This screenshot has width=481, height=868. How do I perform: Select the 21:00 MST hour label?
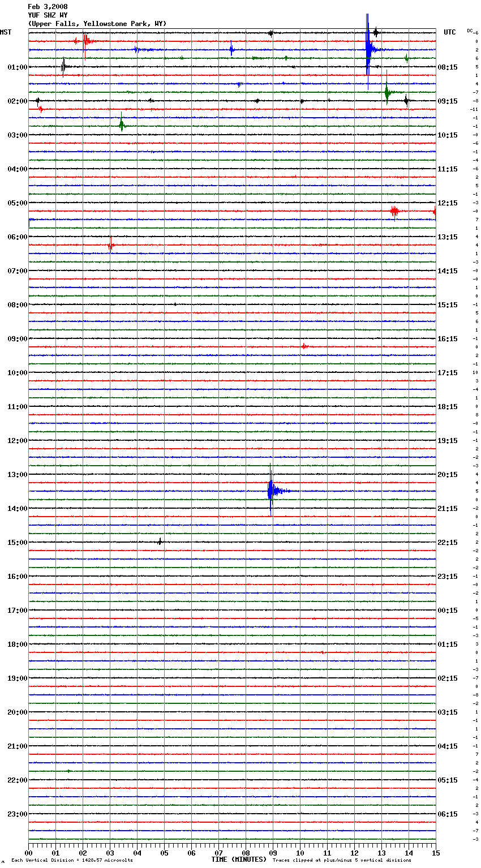(x=18, y=746)
